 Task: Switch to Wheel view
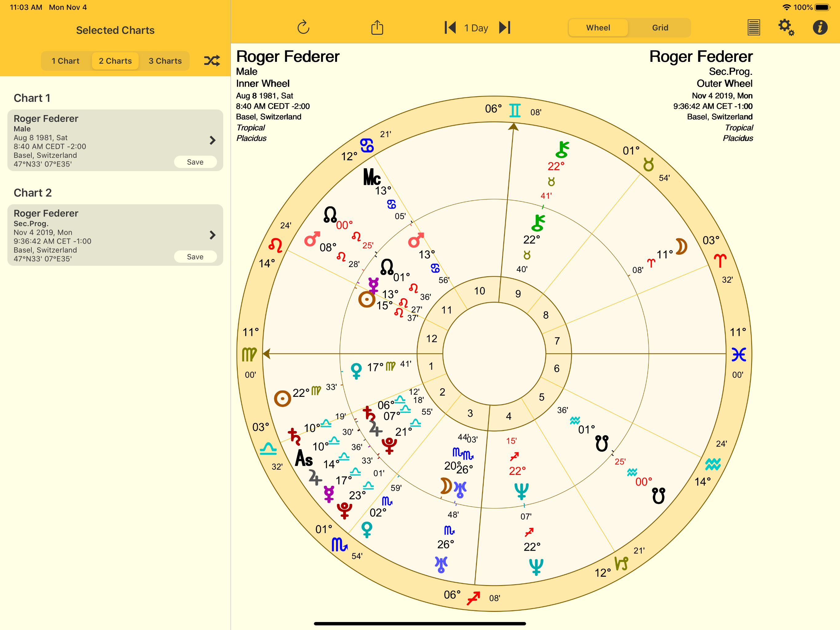tap(598, 28)
